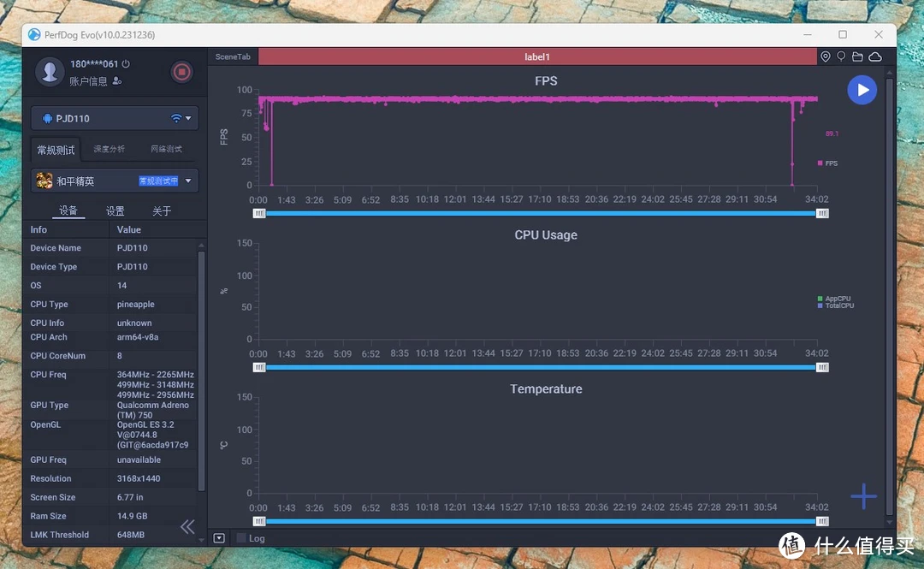Toggle FPS series in chart legend

(827, 163)
